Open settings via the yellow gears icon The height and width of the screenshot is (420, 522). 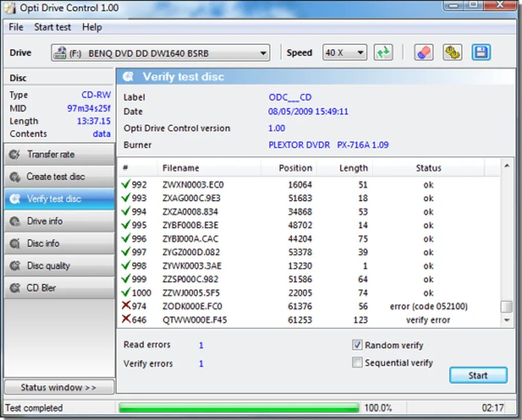coord(452,53)
